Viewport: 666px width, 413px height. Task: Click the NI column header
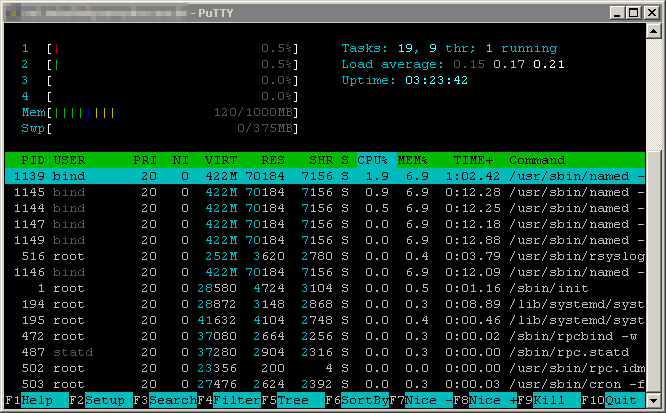pyautogui.click(x=181, y=160)
